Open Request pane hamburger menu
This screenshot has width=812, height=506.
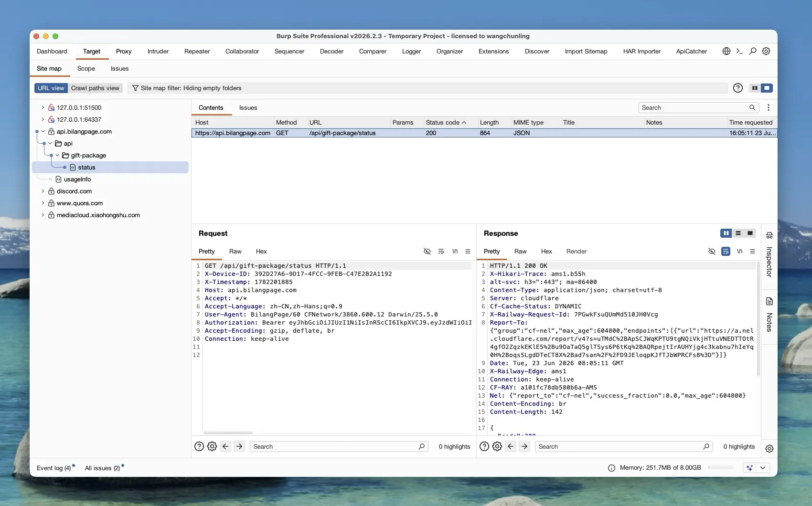pyautogui.click(x=468, y=251)
